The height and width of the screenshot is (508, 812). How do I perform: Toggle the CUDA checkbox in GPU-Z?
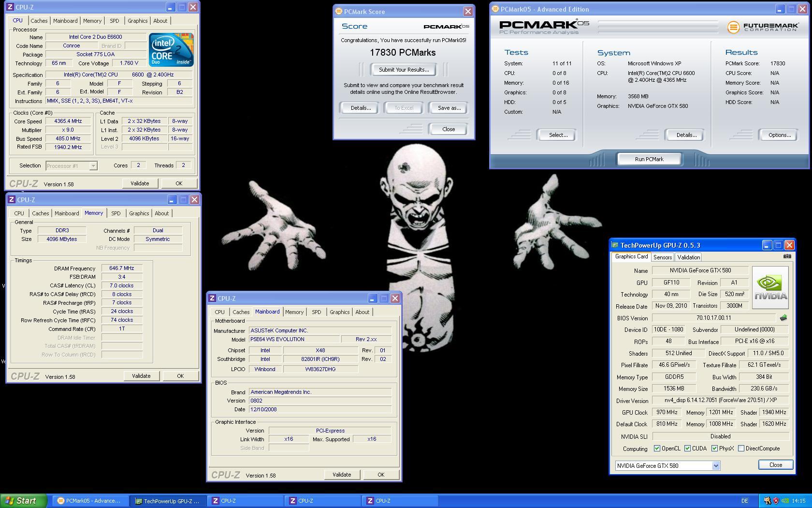687,448
